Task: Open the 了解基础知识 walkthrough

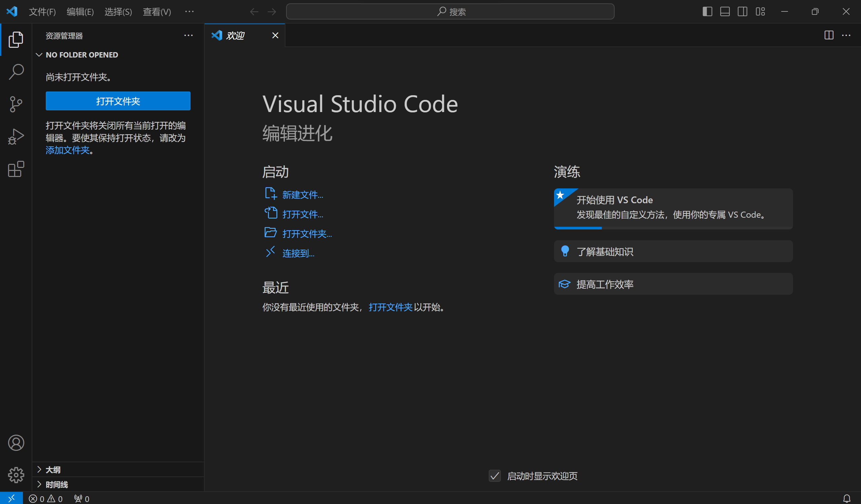Action: click(x=673, y=251)
